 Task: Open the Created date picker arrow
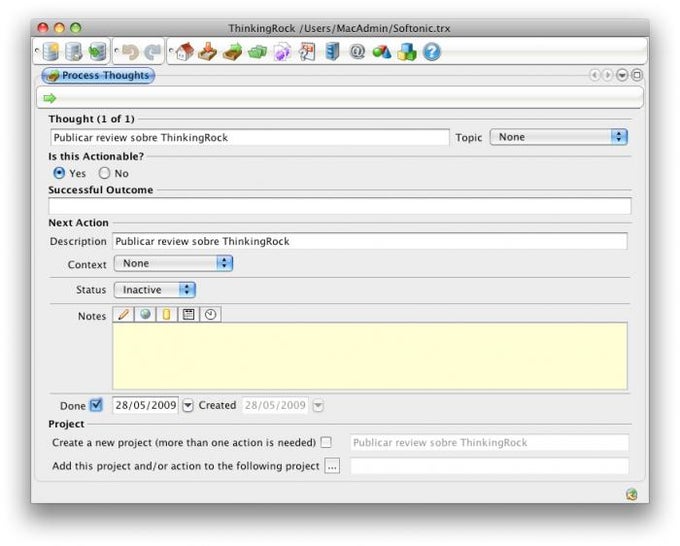[318, 405]
